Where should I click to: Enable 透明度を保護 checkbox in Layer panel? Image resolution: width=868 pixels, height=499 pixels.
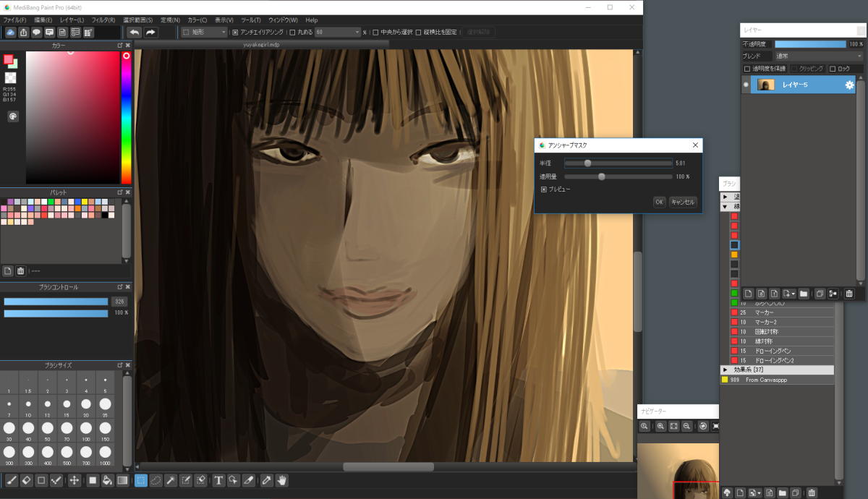pyautogui.click(x=746, y=69)
